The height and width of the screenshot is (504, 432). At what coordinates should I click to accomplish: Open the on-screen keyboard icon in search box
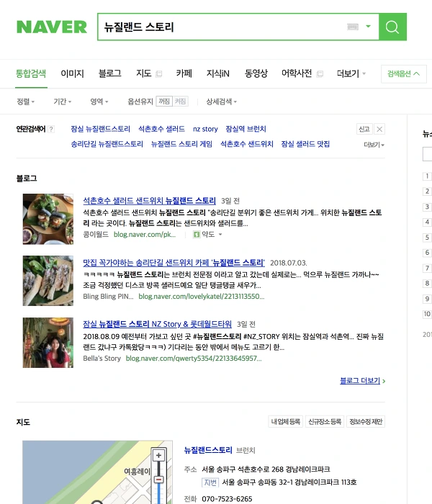353,27
